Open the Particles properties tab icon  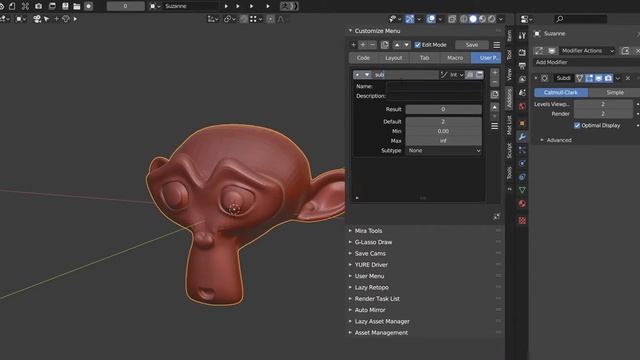[x=522, y=150]
